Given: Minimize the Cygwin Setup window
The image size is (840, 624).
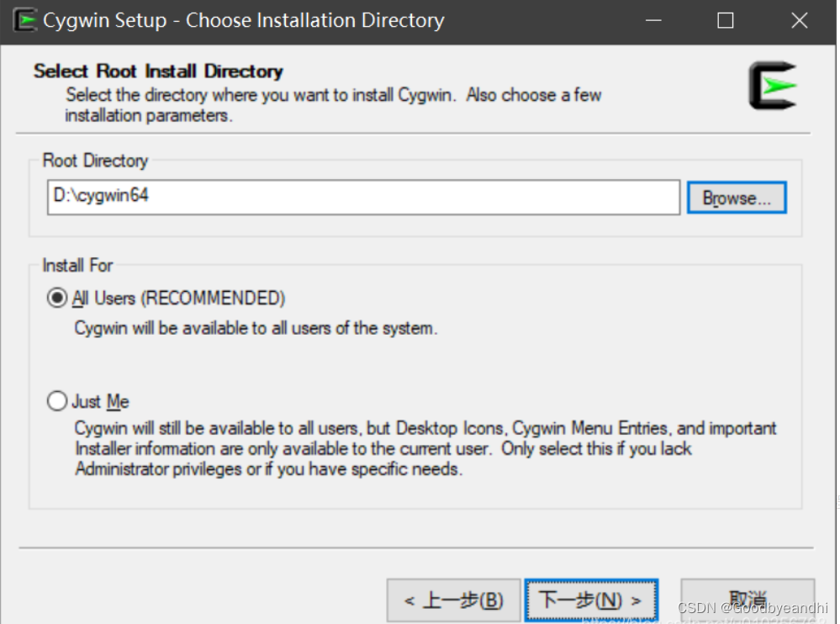Looking at the screenshot, I should (x=652, y=20).
